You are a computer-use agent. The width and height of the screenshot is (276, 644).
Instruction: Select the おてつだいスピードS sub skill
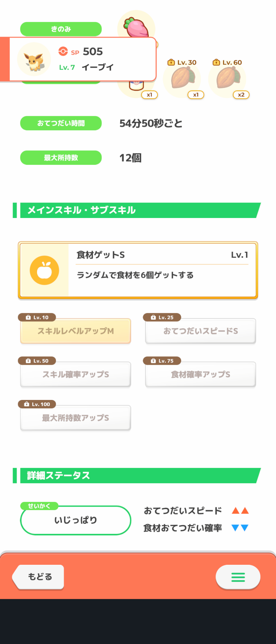200,331
